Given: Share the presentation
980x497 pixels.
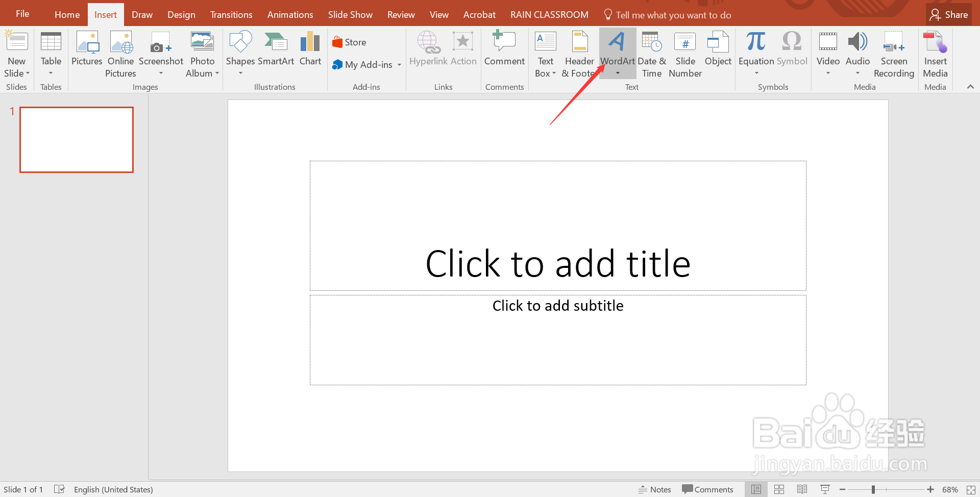Looking at the screenshot, I should (x=949, y=15).
